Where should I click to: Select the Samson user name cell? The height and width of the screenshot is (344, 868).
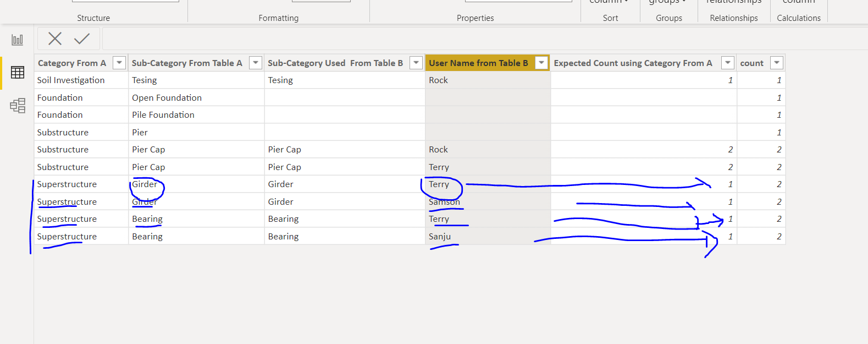click(488, 201)
